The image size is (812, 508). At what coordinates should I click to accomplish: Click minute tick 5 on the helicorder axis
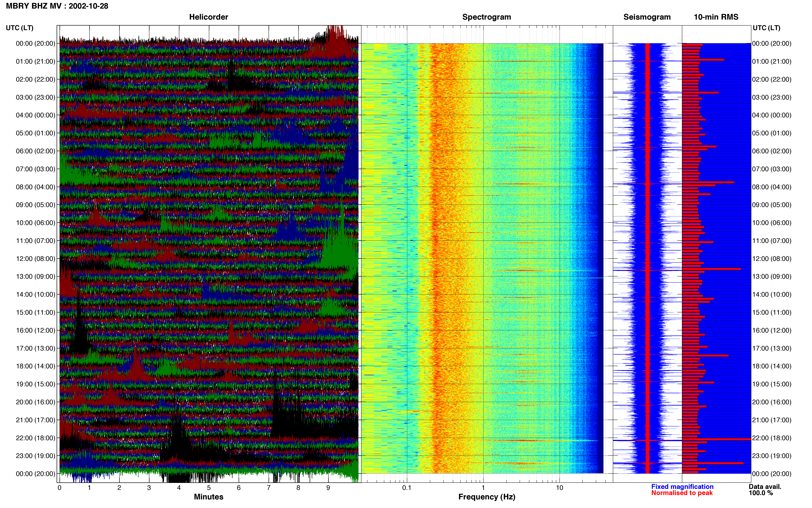coord(209,488)
